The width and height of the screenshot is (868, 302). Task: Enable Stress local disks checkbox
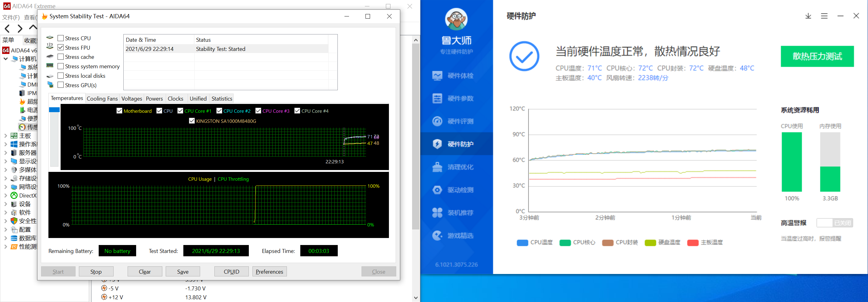point(61,76)
